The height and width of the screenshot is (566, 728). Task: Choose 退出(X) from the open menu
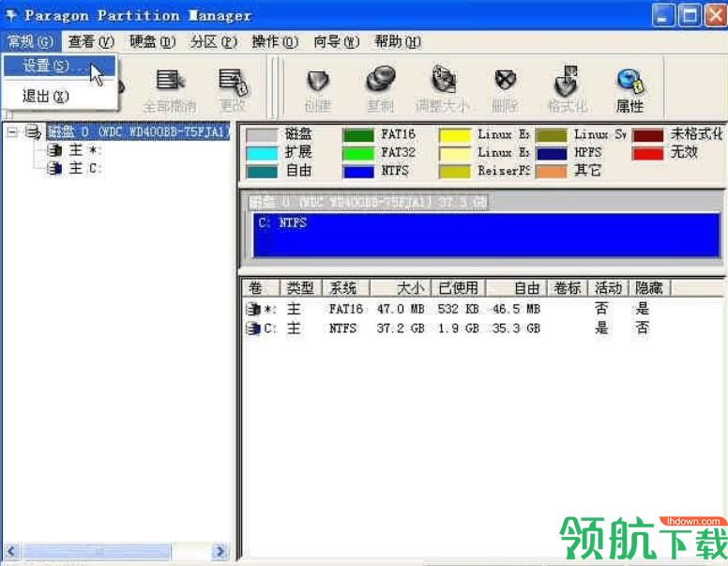click(59, 96)
